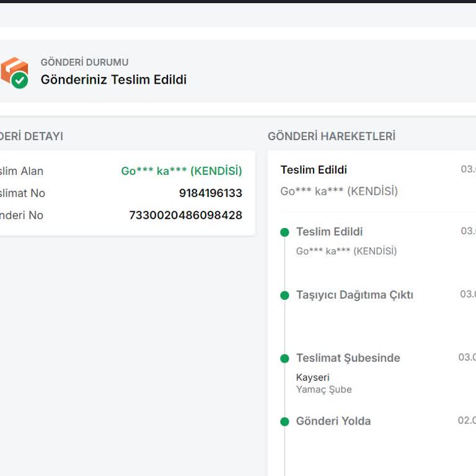The image size is (476, 476).
Task: Click the 'Yamaç Şube' branch name
Action: pos(324,389)
